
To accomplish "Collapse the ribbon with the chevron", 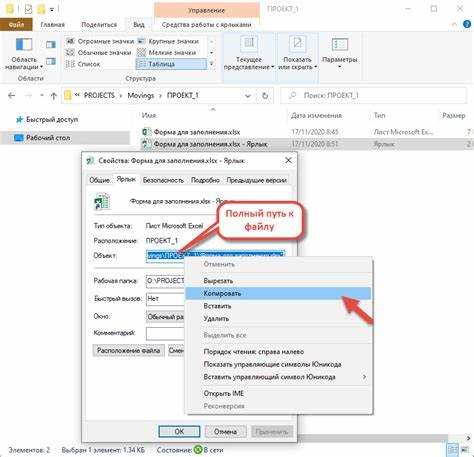I will click(454, 24).
